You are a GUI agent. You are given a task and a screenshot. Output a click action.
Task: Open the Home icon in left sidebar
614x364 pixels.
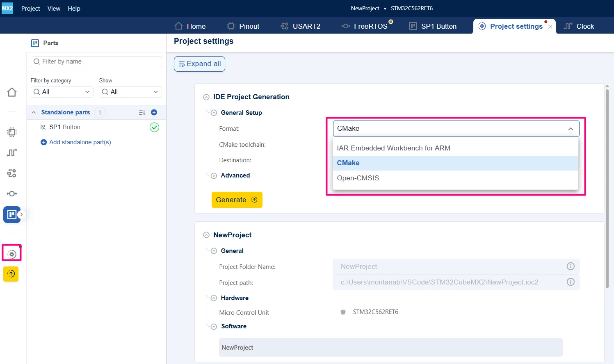12,92
